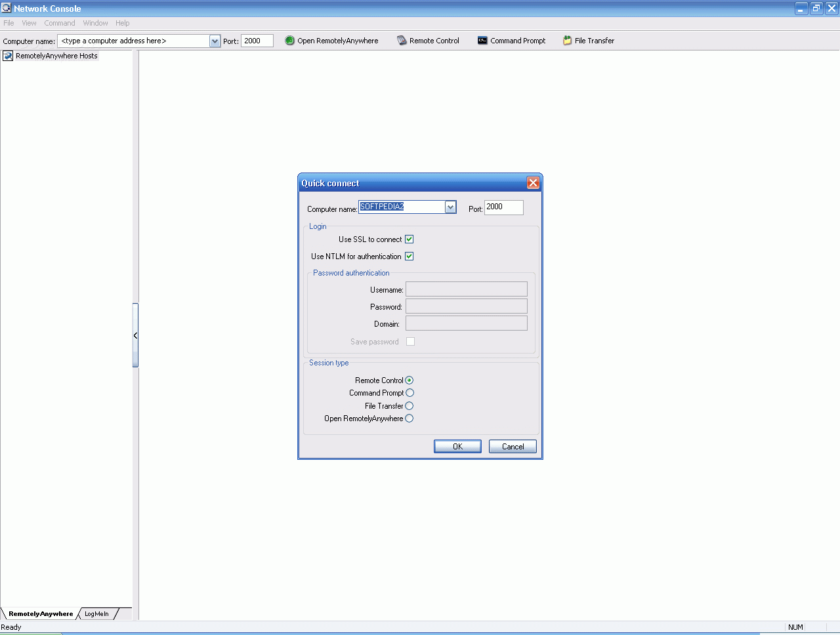This screenshot has height=635, width=840.
Task: Click the Network Console title bar icon
Action: click(x=7, y=9)
